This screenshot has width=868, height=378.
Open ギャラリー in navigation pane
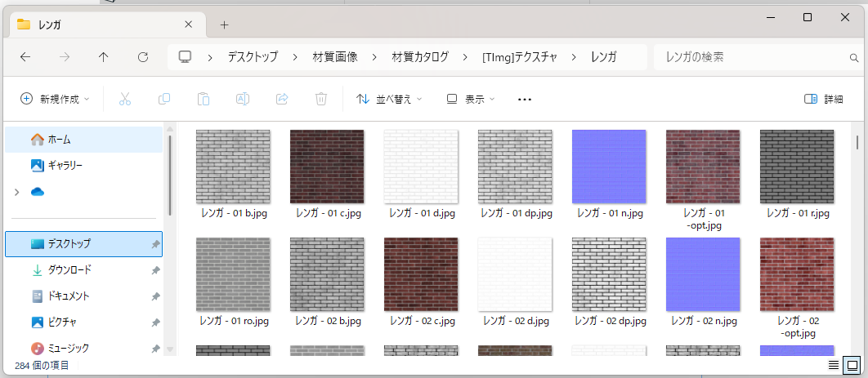click(83, 165)
